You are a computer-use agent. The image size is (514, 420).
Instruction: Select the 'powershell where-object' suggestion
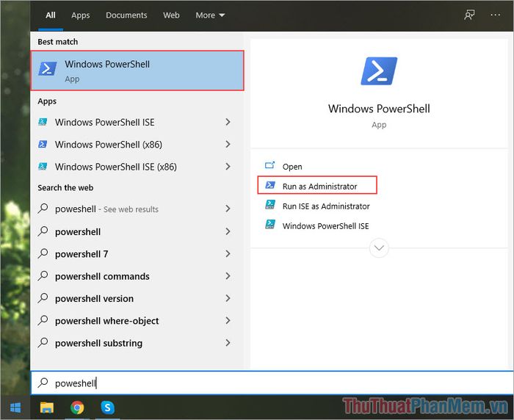coord(137,321)
